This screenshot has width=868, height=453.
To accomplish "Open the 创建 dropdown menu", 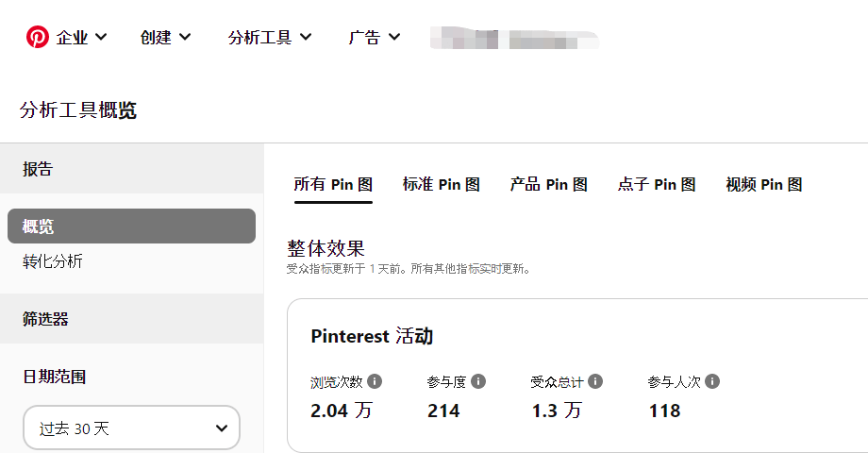I will (165, 37).
